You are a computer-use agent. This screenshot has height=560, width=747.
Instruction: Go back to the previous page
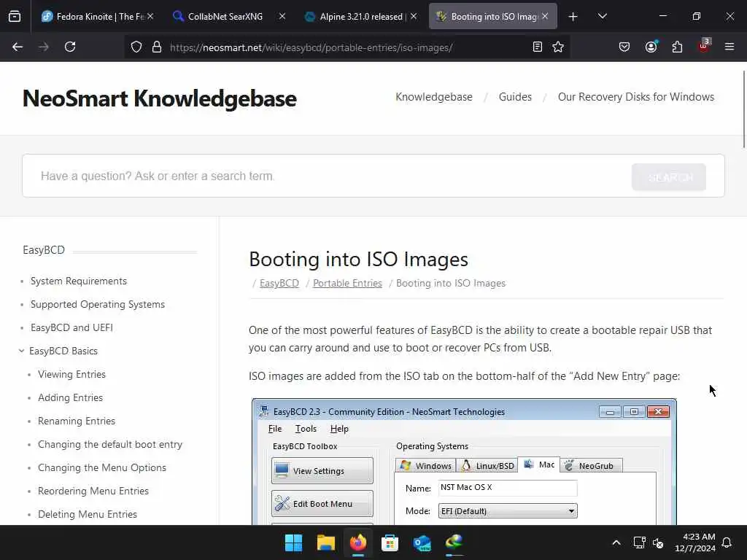tap(18, 47)
